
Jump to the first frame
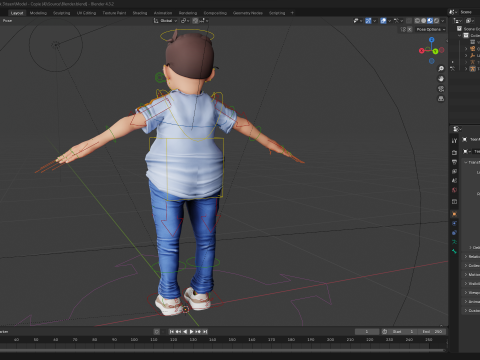coord(171,332)
